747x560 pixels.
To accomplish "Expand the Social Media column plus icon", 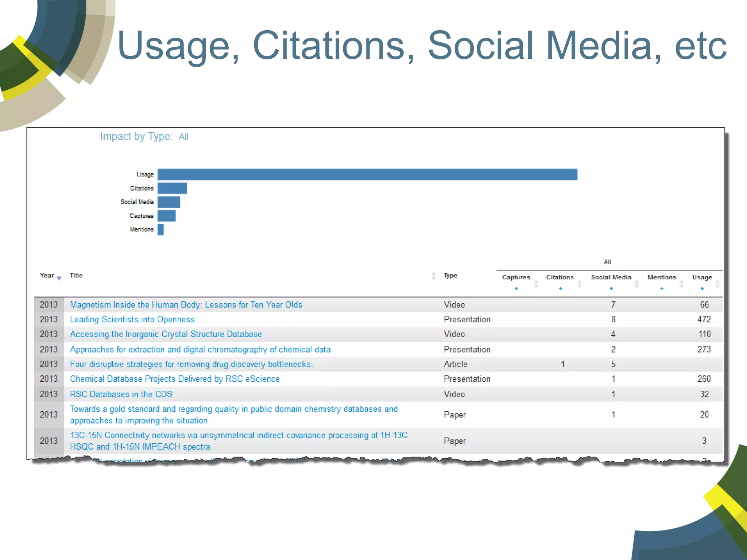I will click(x=611, y=289).
